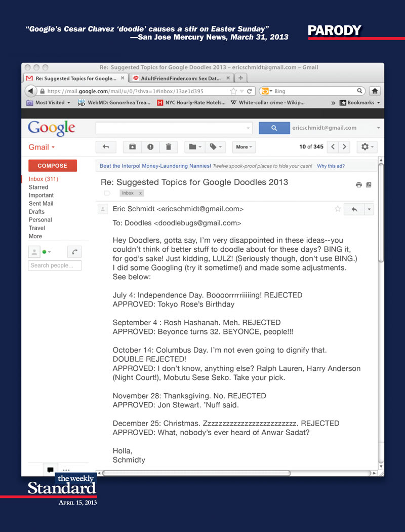Click the back-to-inbox arrow button
This screenshot has height=532, width=405.
pyautogui.click(x=106, y=147)
